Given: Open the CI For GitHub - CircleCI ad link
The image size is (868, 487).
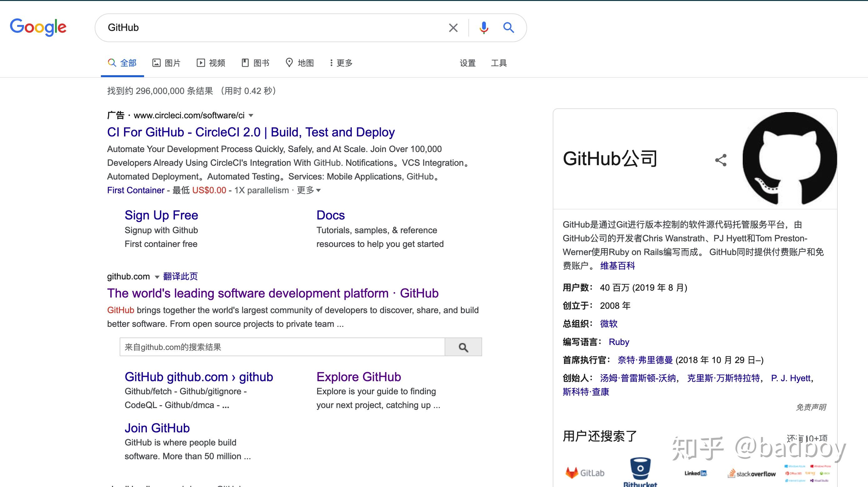Looking at the screenshot, I should coord(251,132).
